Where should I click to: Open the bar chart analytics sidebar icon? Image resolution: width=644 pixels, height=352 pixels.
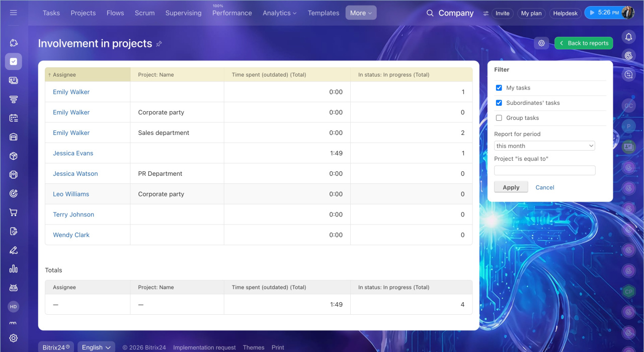14,269
